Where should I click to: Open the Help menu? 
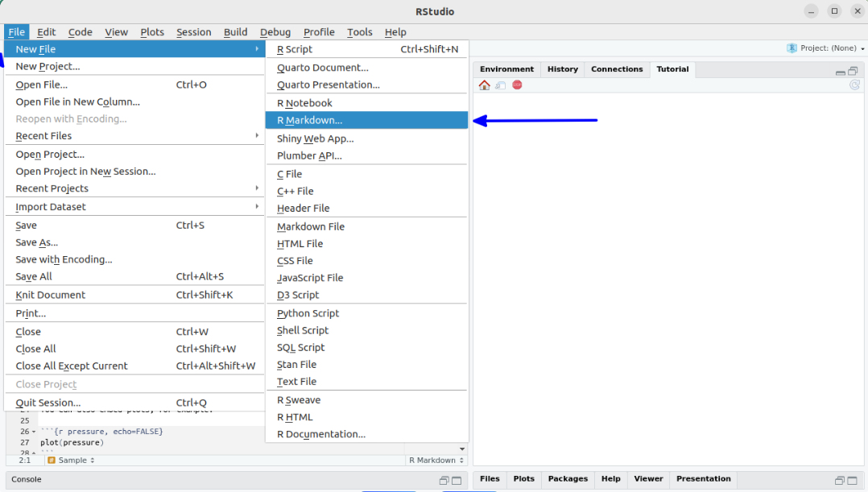(x=395, y=32)
